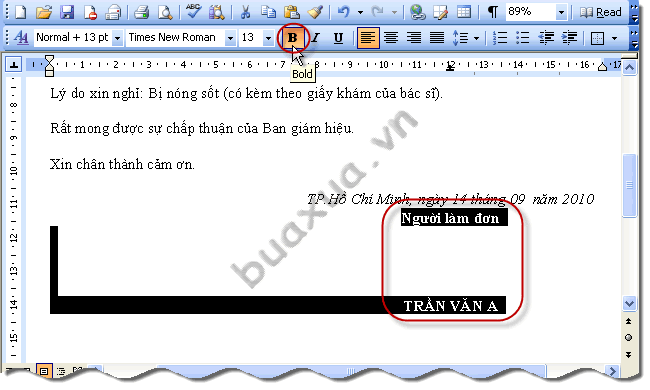Open the Print Preview magnifier icon

(165, 12)
